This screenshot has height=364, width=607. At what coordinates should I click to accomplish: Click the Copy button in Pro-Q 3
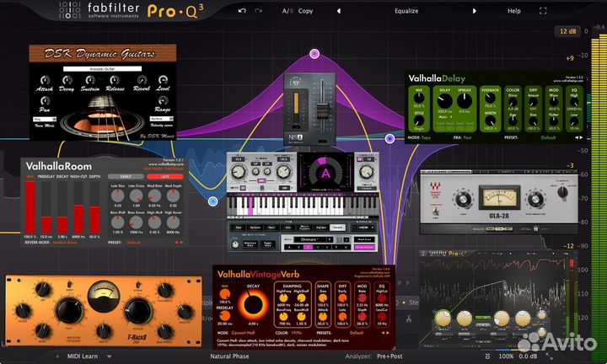click(305, 11)
